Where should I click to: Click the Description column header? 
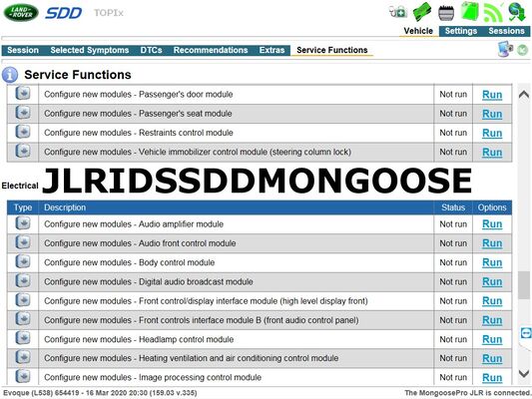[x=237, y=207]
